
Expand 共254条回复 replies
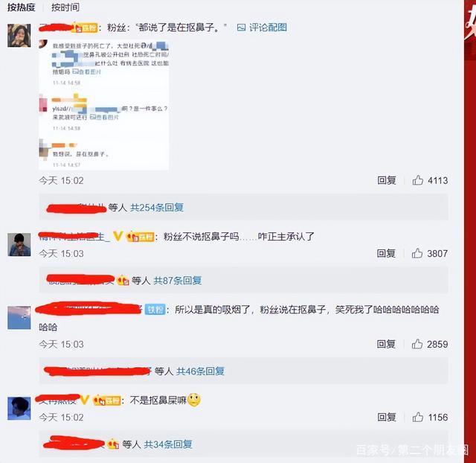[x=157, y=208]
